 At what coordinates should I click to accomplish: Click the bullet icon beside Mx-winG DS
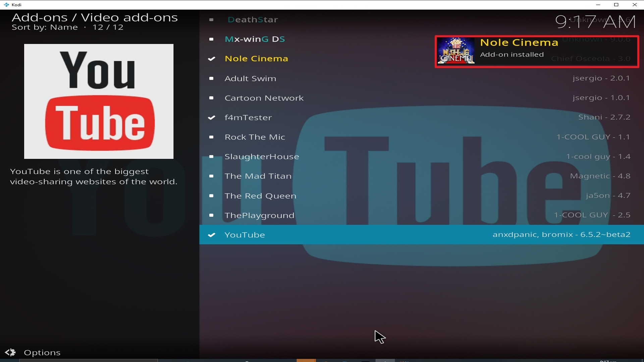211,39
